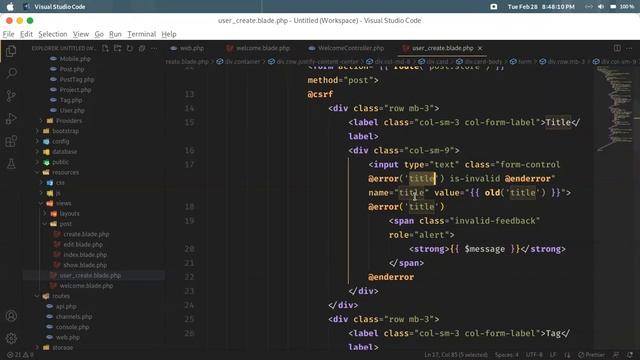
Task: Collapse all folders in Explorer
Action: pyautogui.click(x=142, y=48)
